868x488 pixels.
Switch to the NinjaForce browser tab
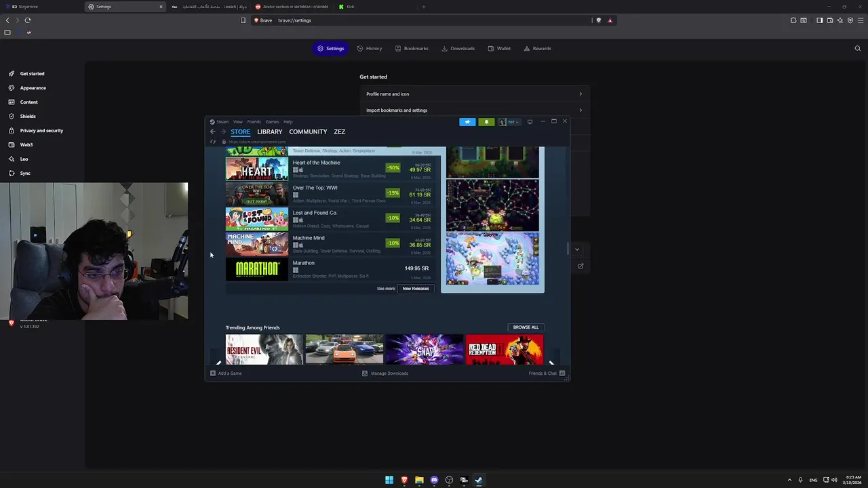pyautogui.click(x=43, y=7)
